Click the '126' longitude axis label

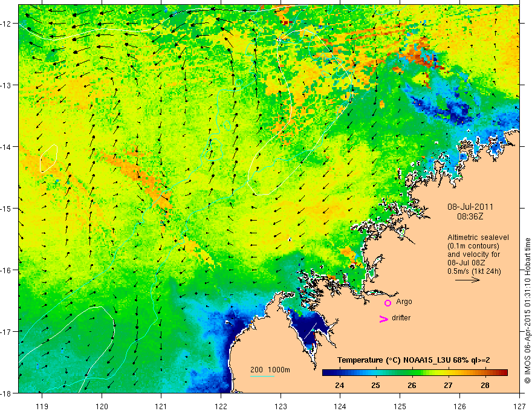(459, 406)
